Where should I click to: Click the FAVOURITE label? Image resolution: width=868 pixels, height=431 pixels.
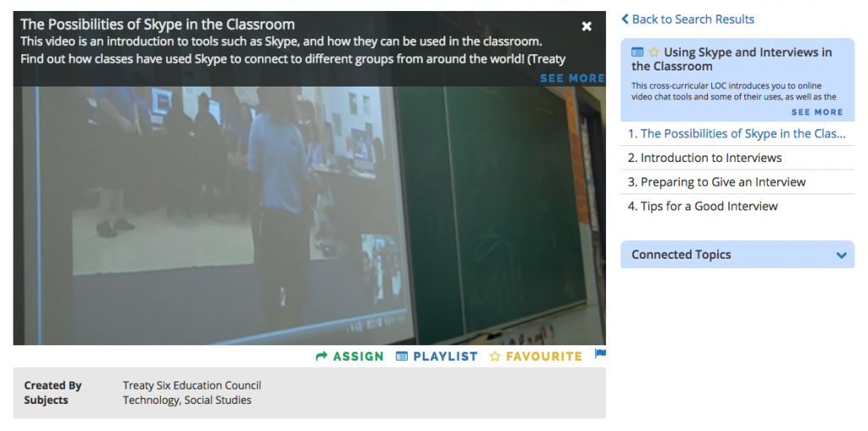click(x=543, y=357)
